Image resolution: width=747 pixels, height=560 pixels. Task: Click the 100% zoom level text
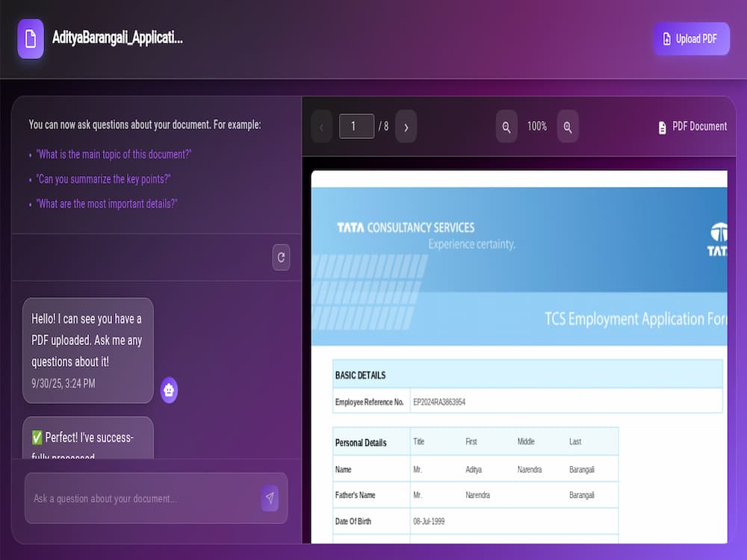537,126
